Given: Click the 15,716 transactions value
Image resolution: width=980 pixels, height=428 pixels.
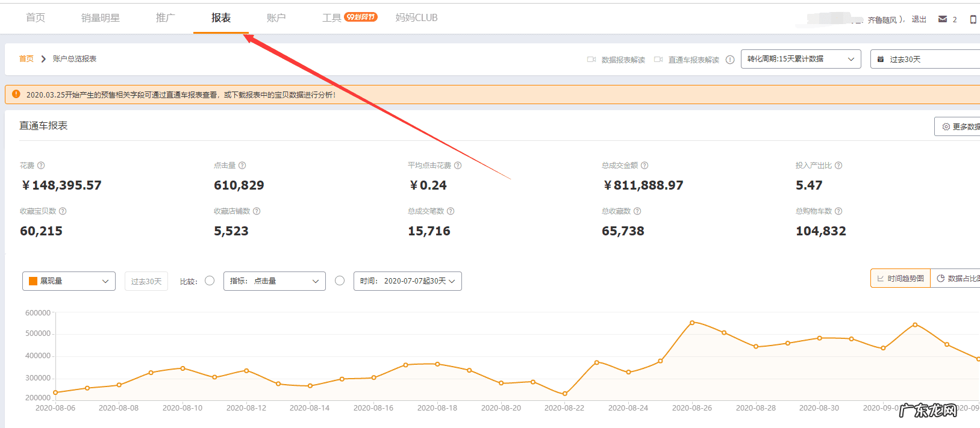Looking at the screenshot, I should point(429,231).
